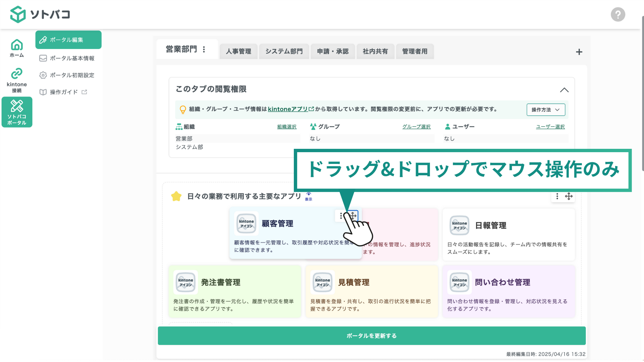
Task: Add a new tab with plus icon
Action: (x=579, y=52)
